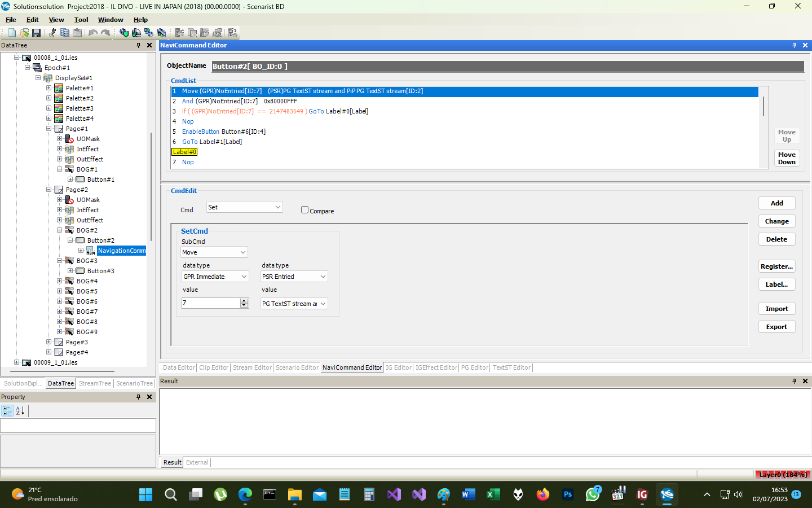Click the disc with document toolbar icon
812x508 pixels.
click(x=161, y=33)
